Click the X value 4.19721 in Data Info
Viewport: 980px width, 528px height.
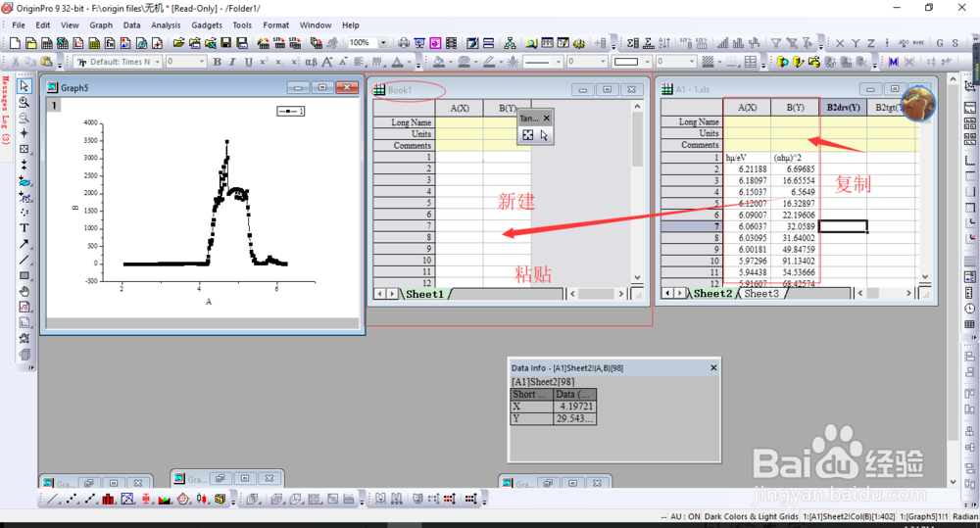pyautogui.click(x=574, y=407)
